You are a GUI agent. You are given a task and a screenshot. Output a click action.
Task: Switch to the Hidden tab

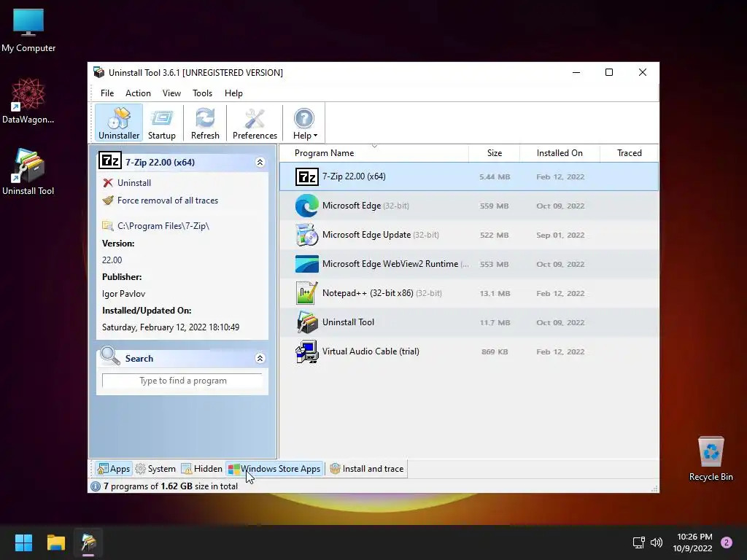202,469
